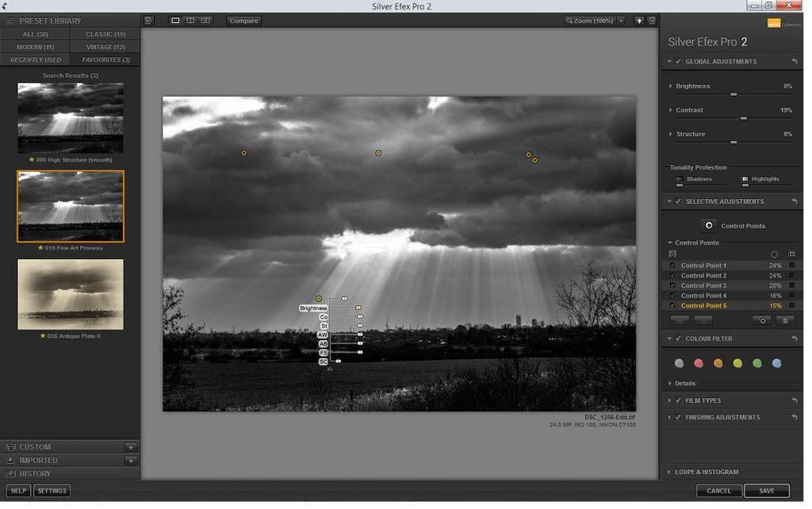Expand the Loupe & Histogram panel
The image size is (812, 509).
pos(669,473)
